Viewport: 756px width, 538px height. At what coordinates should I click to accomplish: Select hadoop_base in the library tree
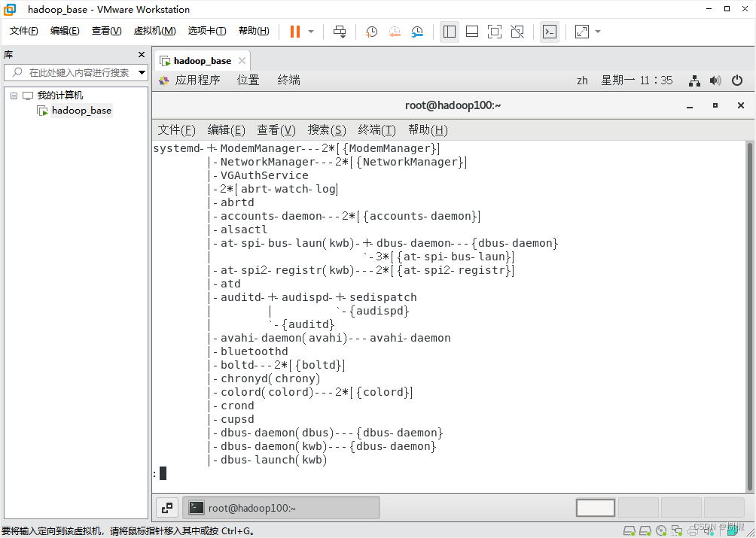click(81, 111)
